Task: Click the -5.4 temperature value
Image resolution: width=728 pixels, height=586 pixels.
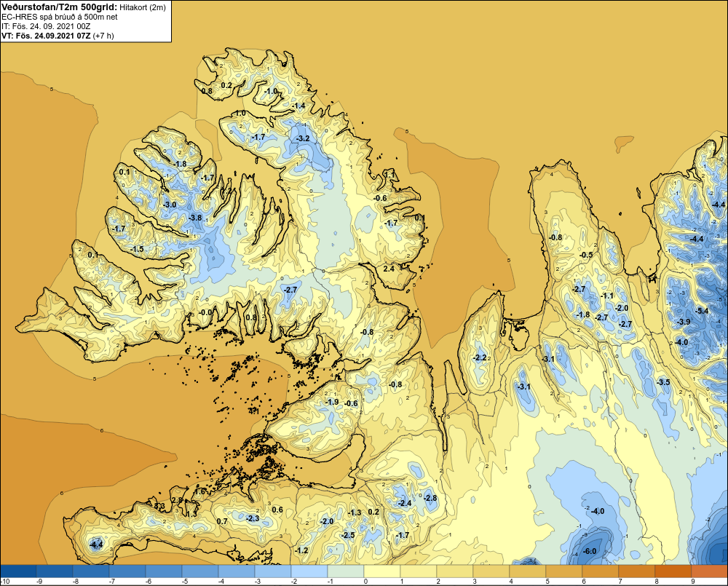Action: (702, 311)
